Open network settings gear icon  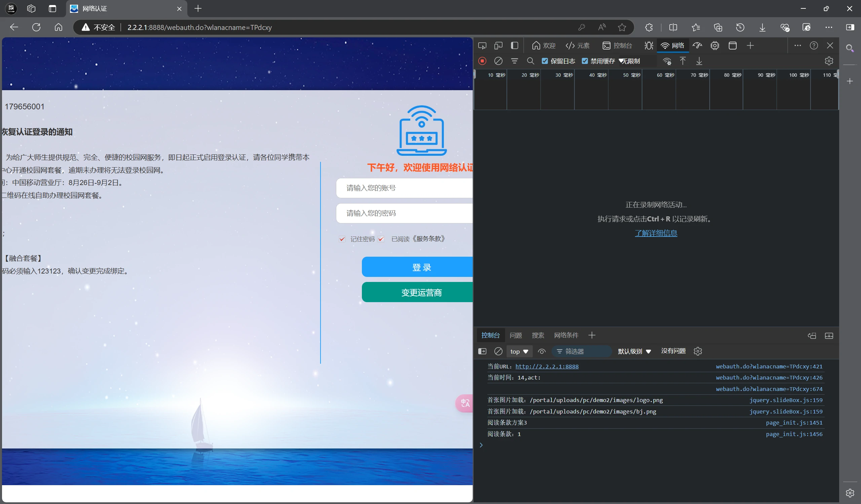tap(828, 61)
